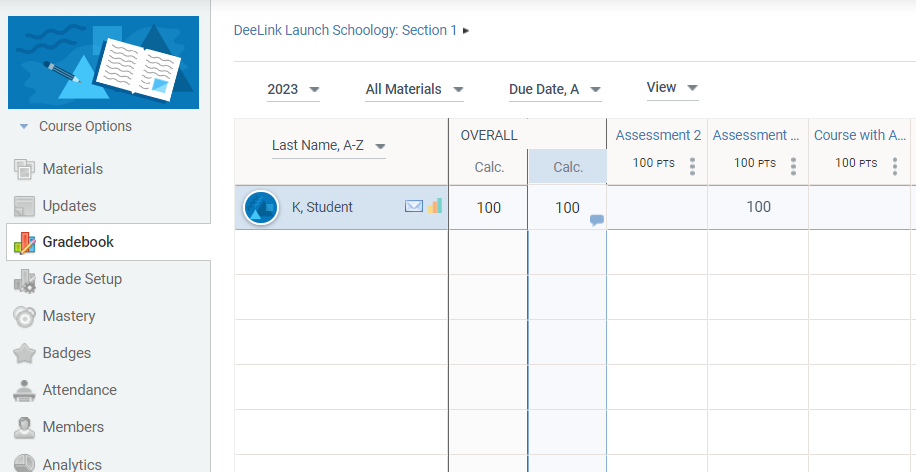Viewport: 916px width, 472px height.
Task: Click the Mastery target icon
Action: pos(25,316)
